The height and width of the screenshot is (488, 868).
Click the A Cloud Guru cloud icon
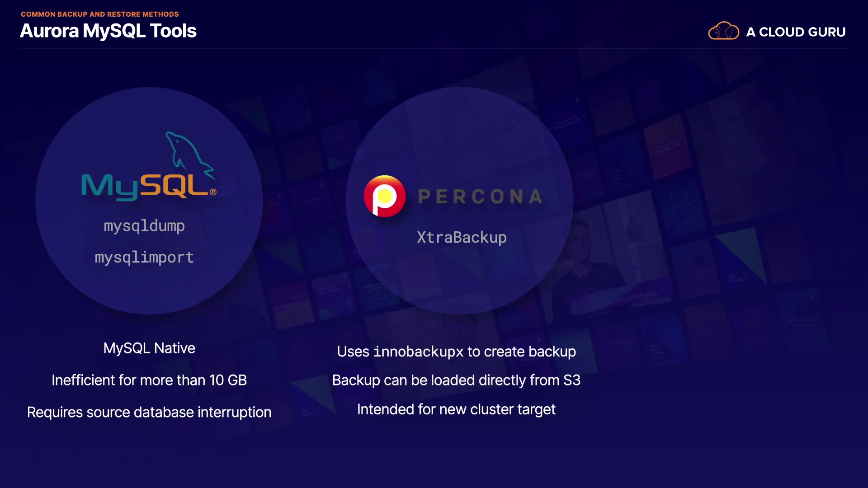click(x=723, y=32)
